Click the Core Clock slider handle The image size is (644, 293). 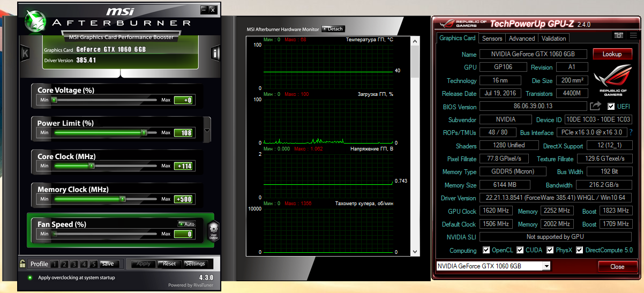click(92, 166)
